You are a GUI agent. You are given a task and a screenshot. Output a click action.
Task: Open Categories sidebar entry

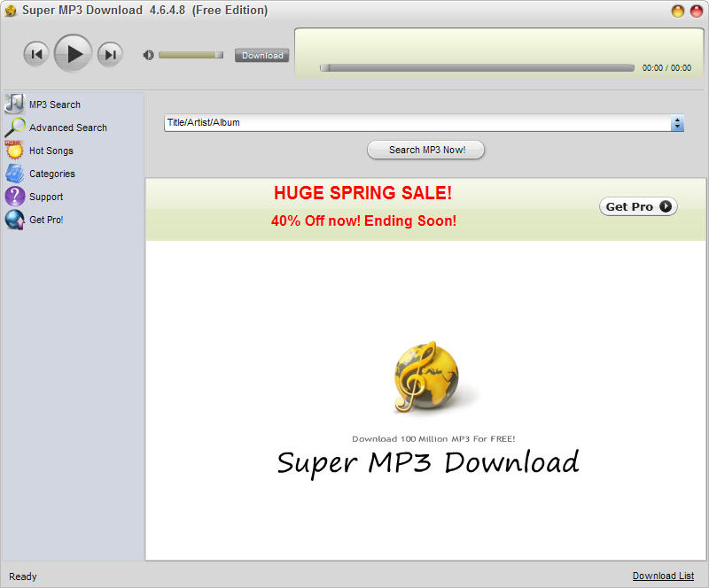coord(52,174)
